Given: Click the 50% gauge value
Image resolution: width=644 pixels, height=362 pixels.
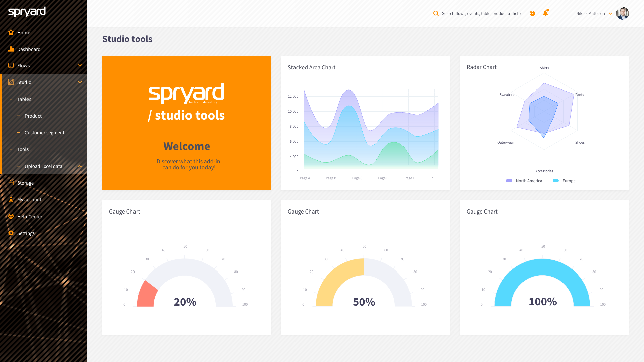Looking at the screenshot, I should coord(364,302).
